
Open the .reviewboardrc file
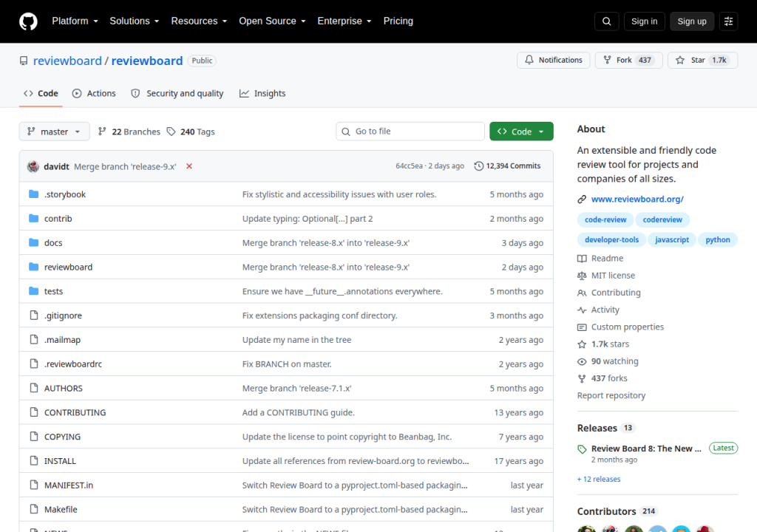tap(73, 364)
